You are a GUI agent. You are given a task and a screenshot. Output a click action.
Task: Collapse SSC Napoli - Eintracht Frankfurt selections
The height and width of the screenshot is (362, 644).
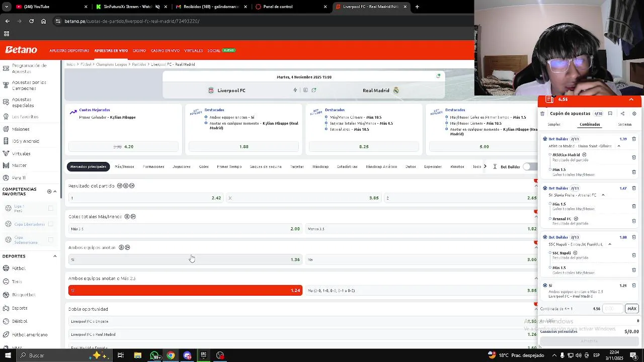point(609,244)
